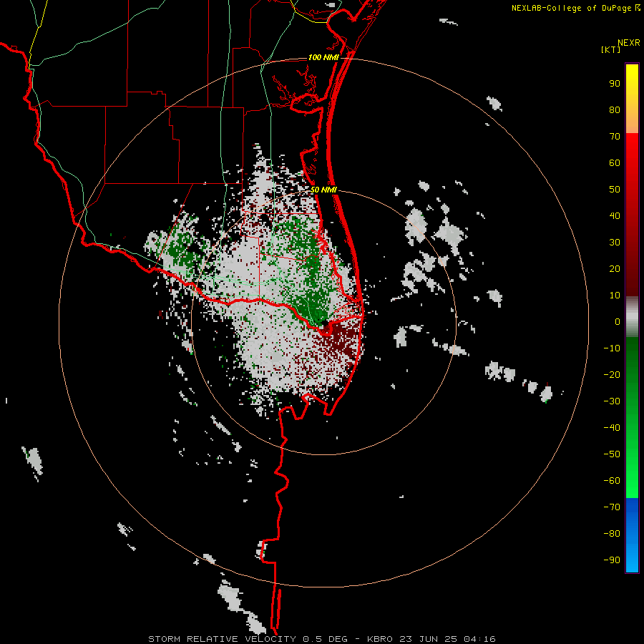The height and width of the screenshot is (644, 644).
Task: Click the 0 tick label on scale
Action: tap(618, 322)
